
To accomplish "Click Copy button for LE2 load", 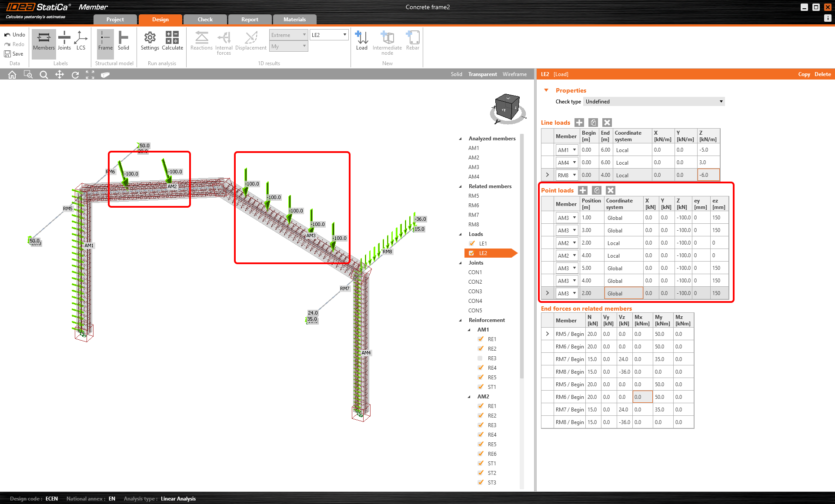I will point(804,74).
